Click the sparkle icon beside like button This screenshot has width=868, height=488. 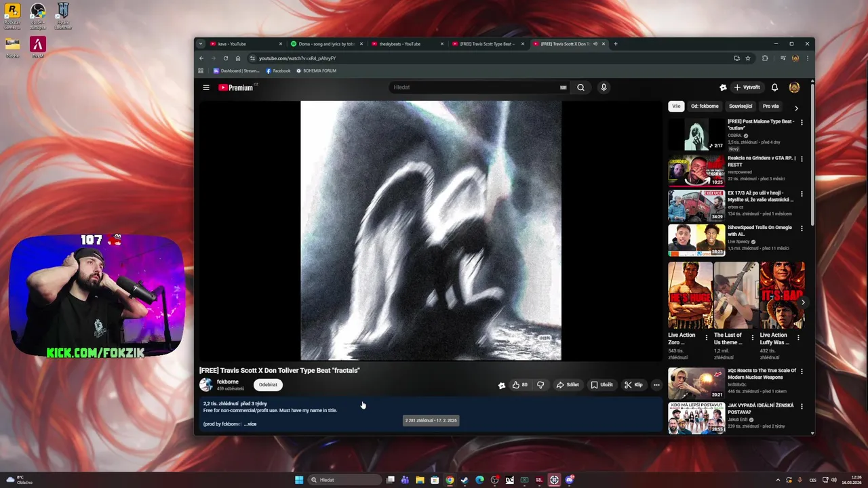502,385
